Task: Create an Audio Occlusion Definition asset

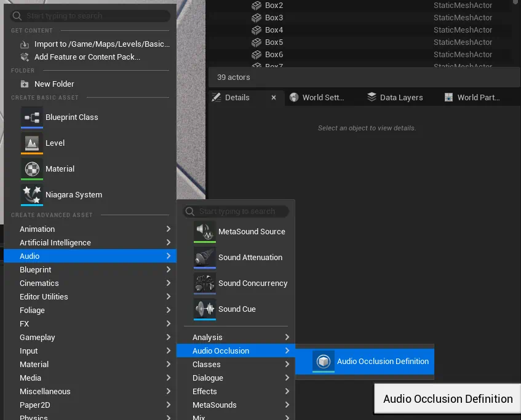Action: coord(382,362)
